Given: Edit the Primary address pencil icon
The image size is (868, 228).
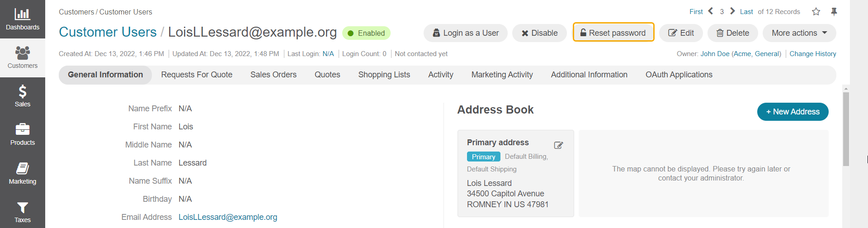Looking at the screenshot, I should click(x=559, y=145).
